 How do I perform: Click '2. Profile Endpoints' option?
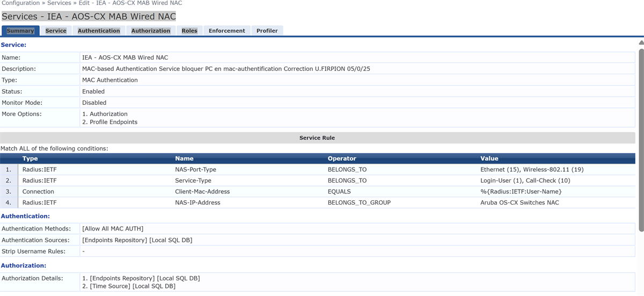109,122
